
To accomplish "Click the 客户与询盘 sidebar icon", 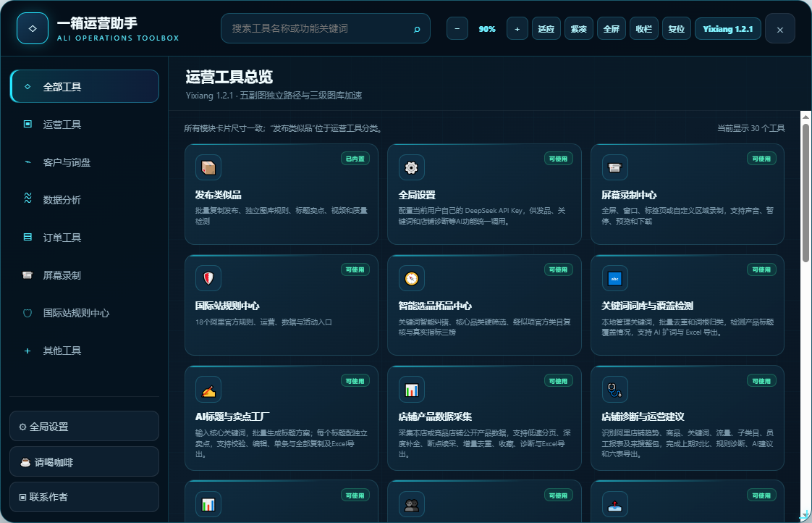I will 28,162.
